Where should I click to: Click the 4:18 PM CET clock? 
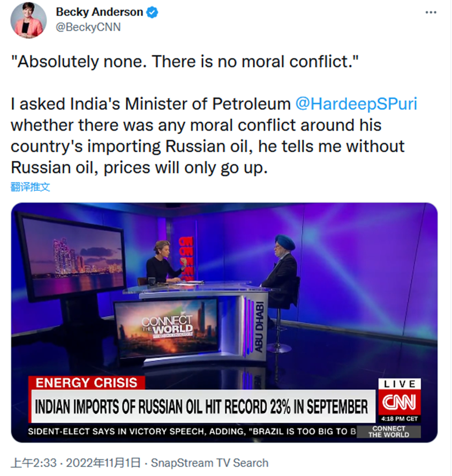[x=400, y=418]
